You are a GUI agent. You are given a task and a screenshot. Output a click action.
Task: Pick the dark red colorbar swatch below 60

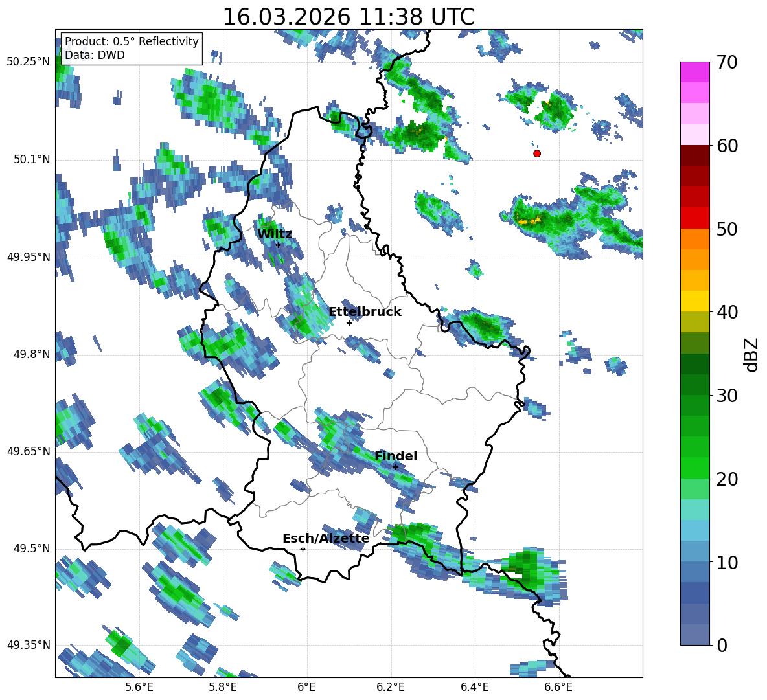pyautogui.click(x=694, y=155)
